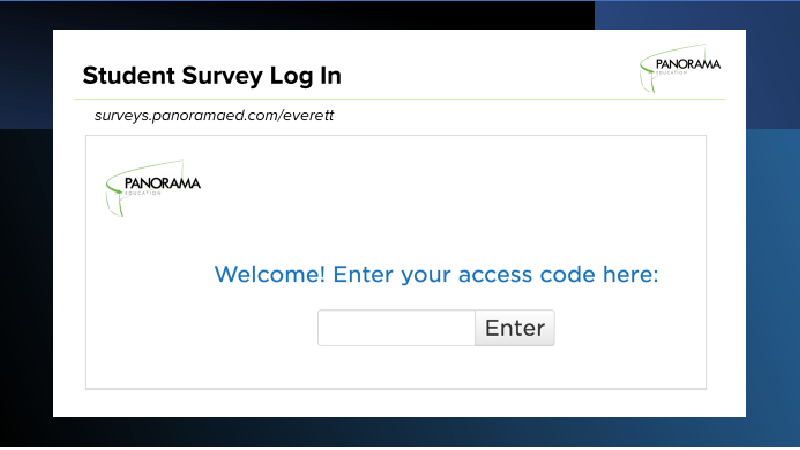Click the words 'access code' in the prompt
Image resolution: width=800 pixels, height=450 pixels.
click(527, 275)
